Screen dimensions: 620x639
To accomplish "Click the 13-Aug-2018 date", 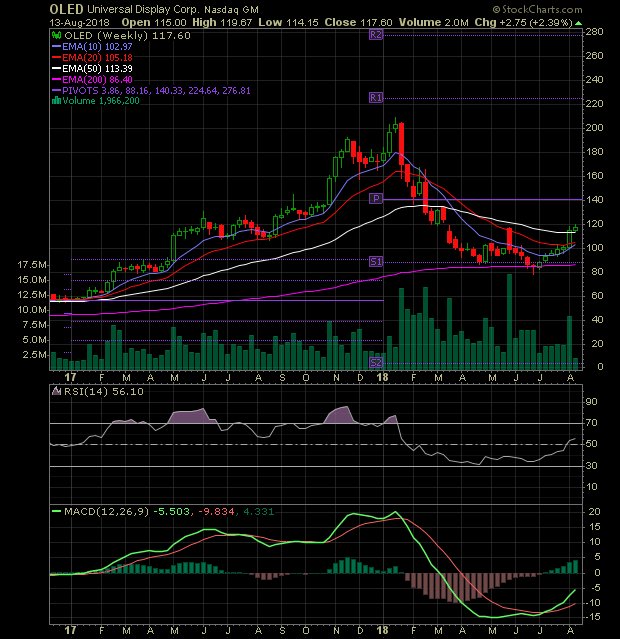I will click(79, 23).
